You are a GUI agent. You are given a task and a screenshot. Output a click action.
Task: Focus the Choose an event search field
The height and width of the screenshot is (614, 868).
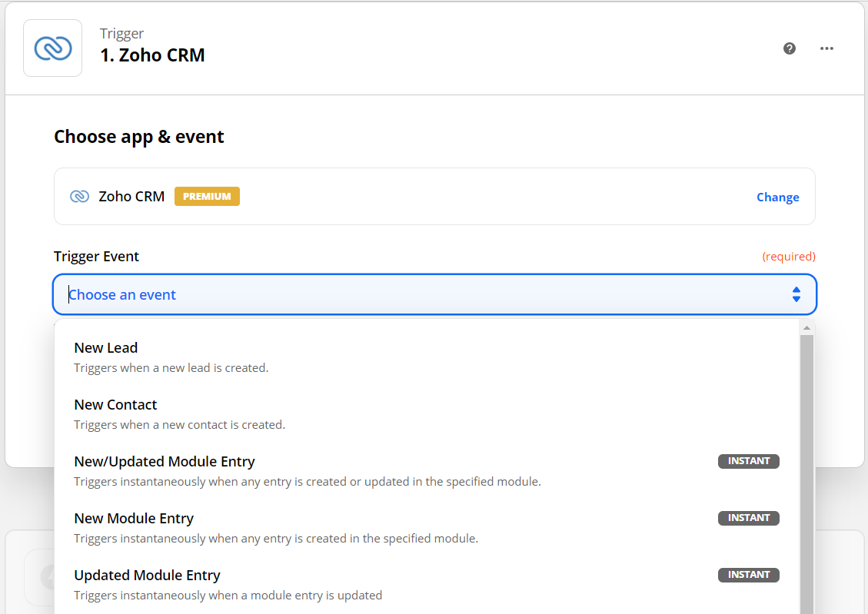[384, 294]
